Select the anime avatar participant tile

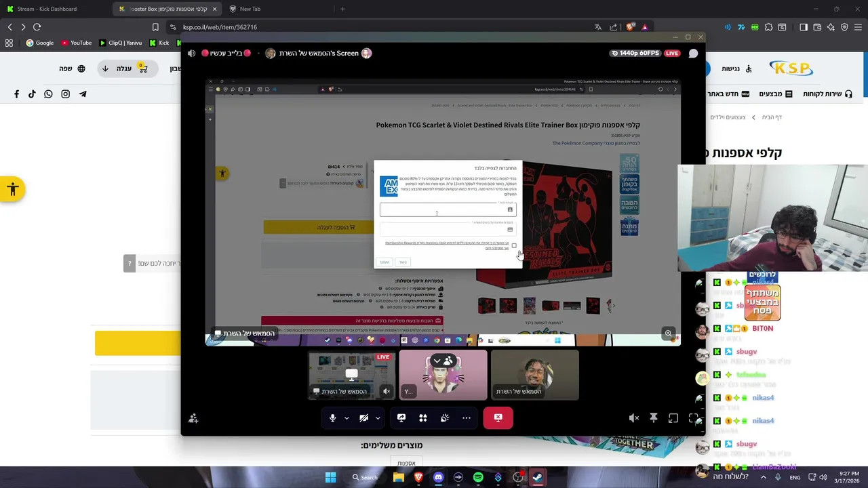443,375
